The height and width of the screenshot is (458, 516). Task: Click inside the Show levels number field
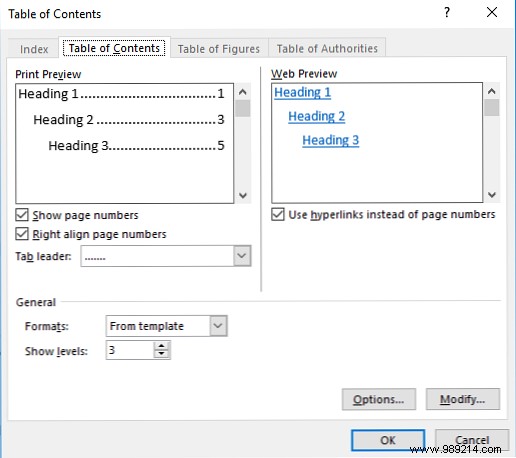pyautogui.click(x=130, y=350)
